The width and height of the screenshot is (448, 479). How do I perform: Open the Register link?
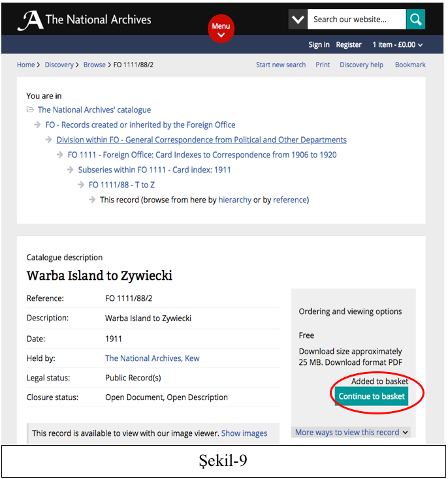point(349,44)
